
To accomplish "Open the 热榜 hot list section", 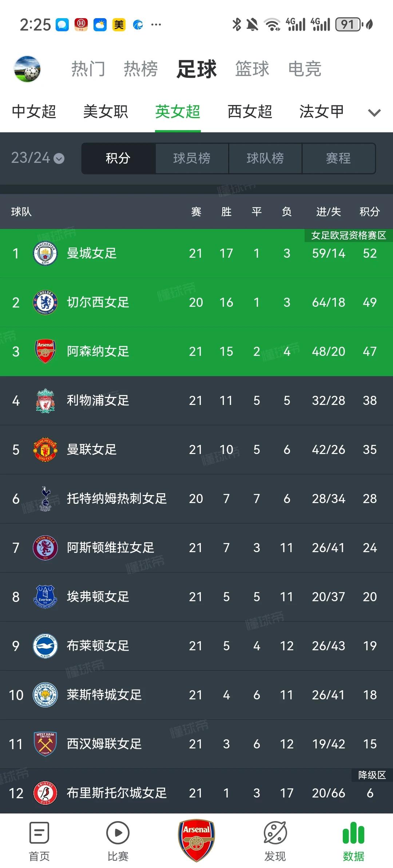I will coord(140,69).
